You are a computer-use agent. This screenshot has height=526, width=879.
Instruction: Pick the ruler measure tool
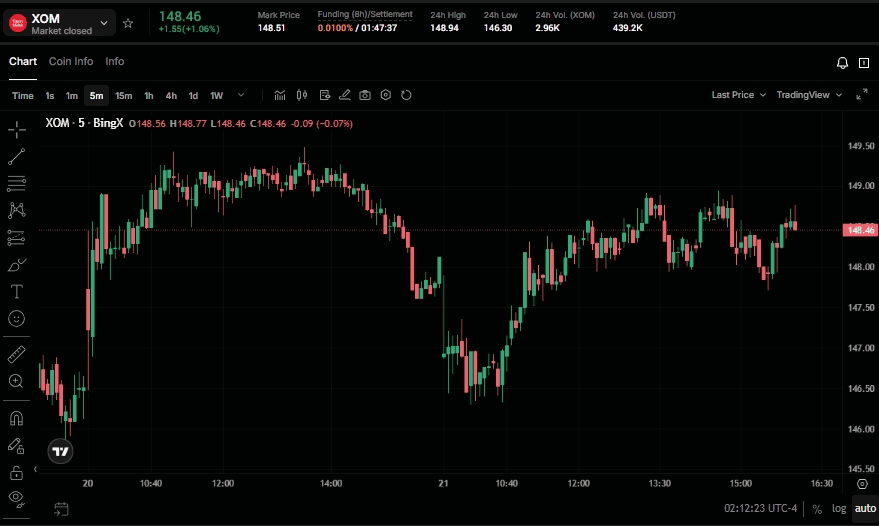click(x=17, y=354)
